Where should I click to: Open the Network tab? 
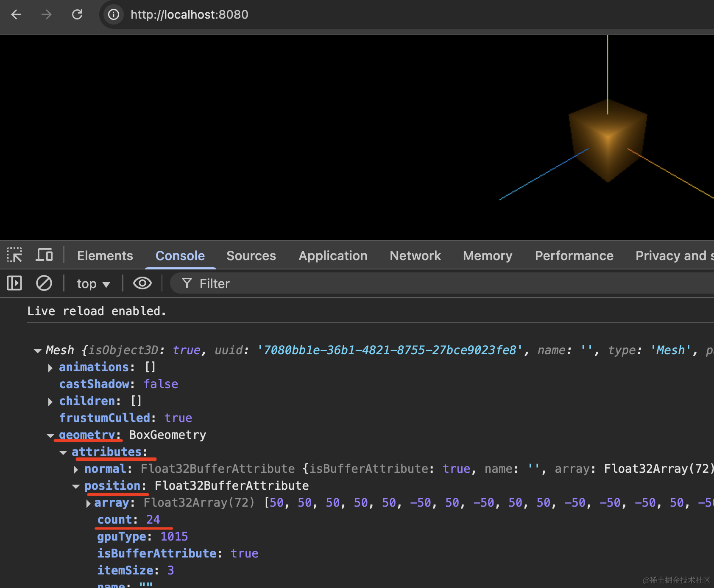tap(415, 255)
